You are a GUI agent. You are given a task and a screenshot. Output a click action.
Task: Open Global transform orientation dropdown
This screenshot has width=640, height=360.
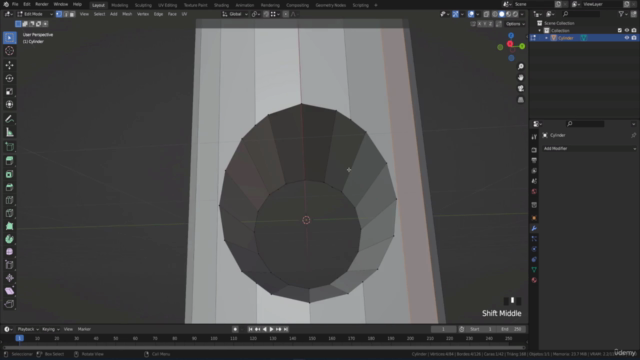point(235,14)
